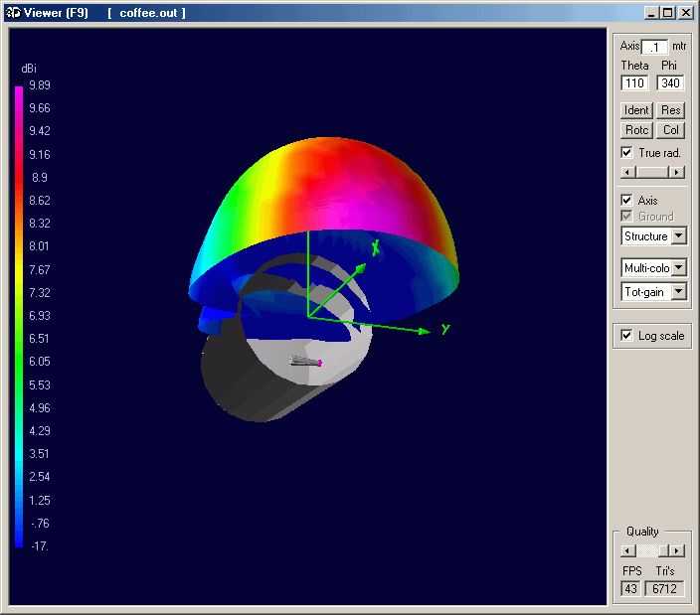Screen dimensions: 700x615
Task: Click the Quality slider right arrow
Action: point(677,550)
